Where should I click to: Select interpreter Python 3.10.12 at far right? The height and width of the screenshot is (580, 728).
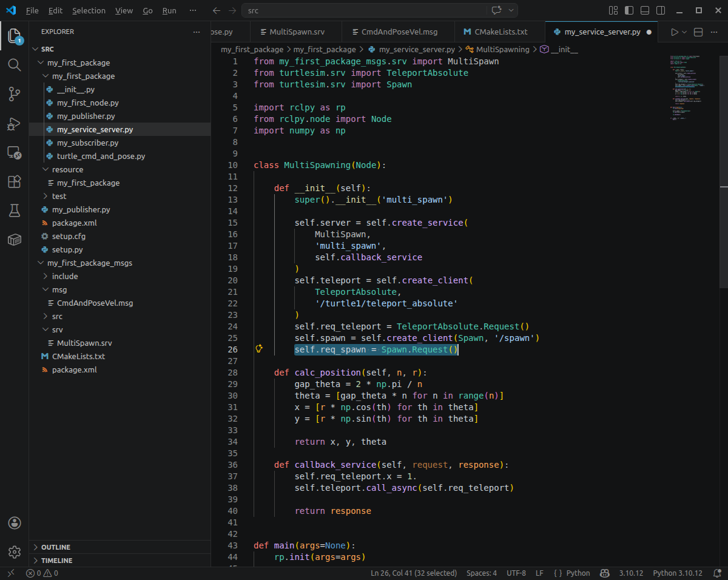[678, 573]
